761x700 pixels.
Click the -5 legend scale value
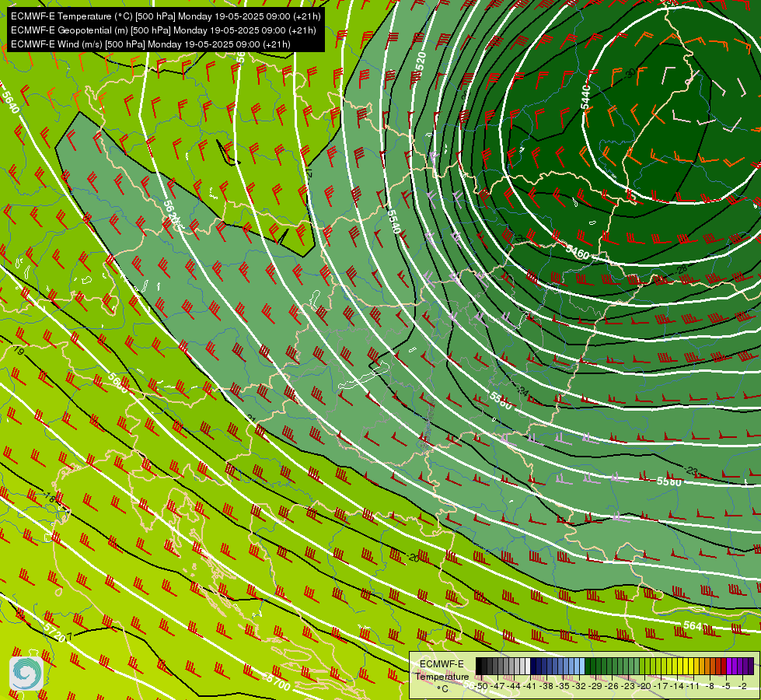pyautogui.click(x=726, y=686)
